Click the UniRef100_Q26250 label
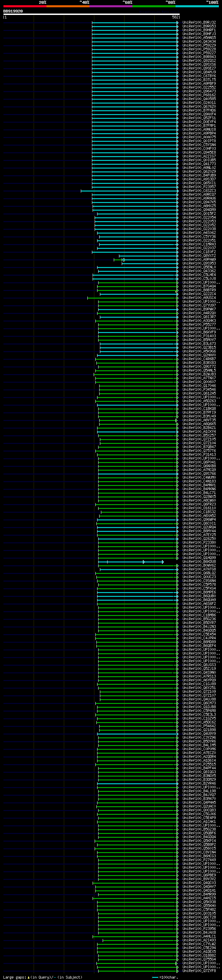Screen dimensions: 222x980 tap(199, 538)
